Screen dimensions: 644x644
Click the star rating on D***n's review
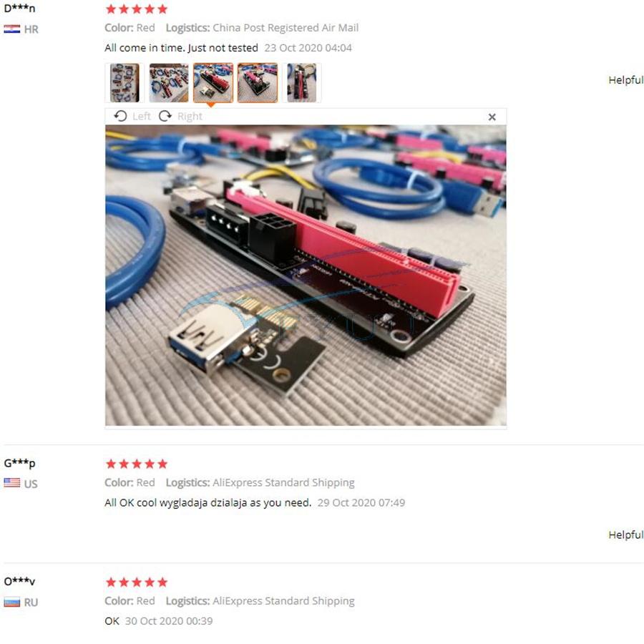pyautogui.click(x=137, y=9)
